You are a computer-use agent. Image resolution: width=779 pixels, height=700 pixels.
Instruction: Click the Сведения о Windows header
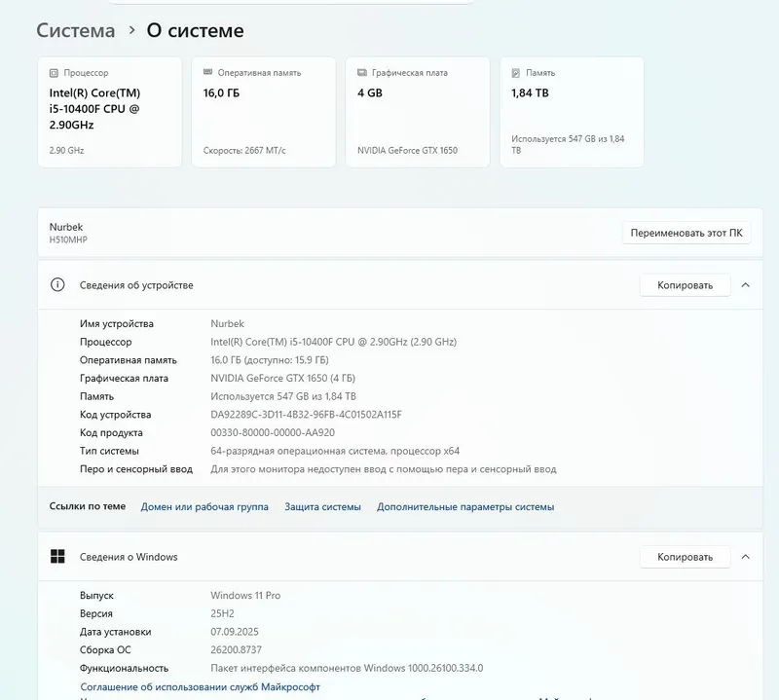click(129, 557)
